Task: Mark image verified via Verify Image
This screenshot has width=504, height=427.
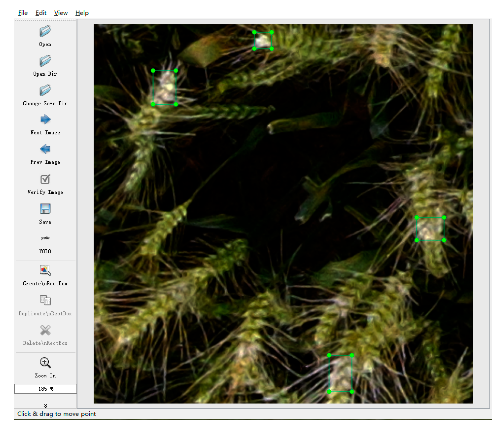Action: tap(45, 179)
